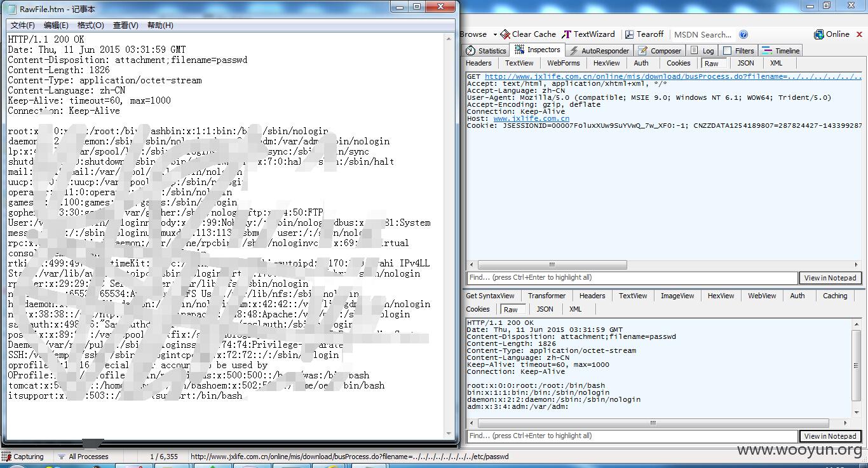Open the Get SyntaxView response tab
Screen dimensions: 868x468
click(x=490, y=296)
